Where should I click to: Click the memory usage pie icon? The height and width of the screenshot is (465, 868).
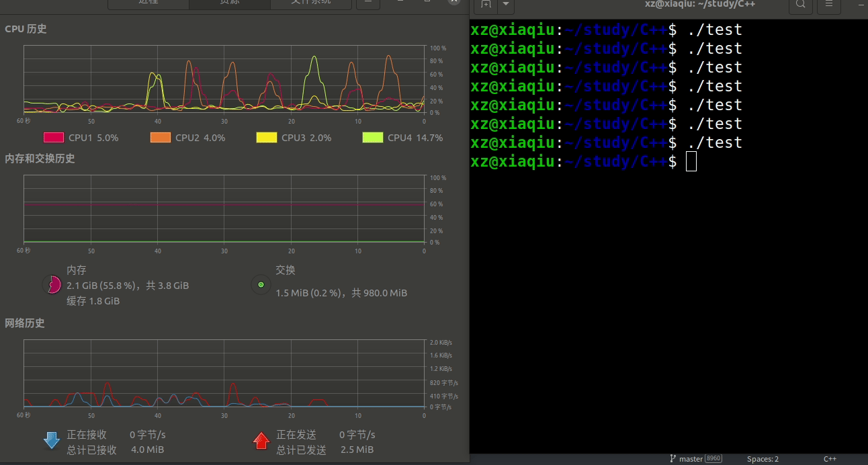point(52,285)
